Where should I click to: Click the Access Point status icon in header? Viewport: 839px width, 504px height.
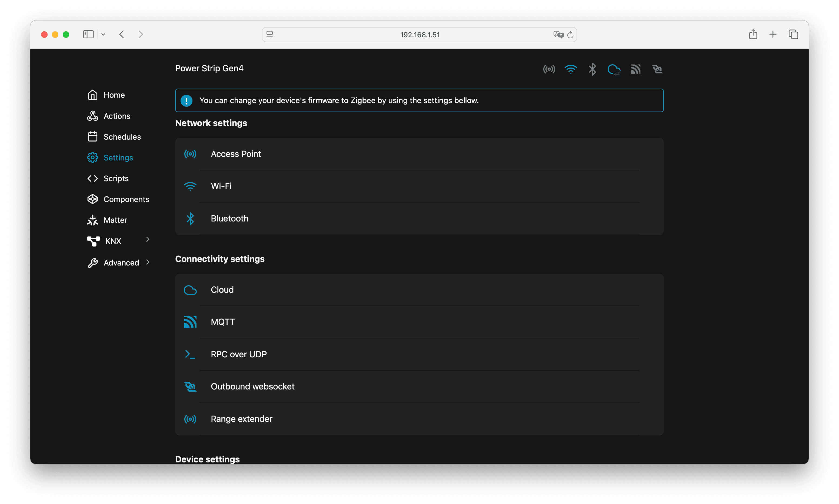coord(549,69)
